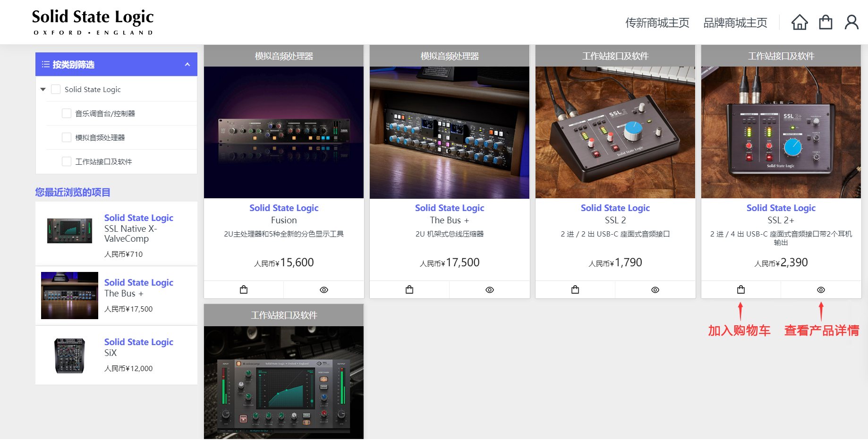View Fusion product details eye icon
Viewport: 868px width, 440px height.
pos(324,290)
